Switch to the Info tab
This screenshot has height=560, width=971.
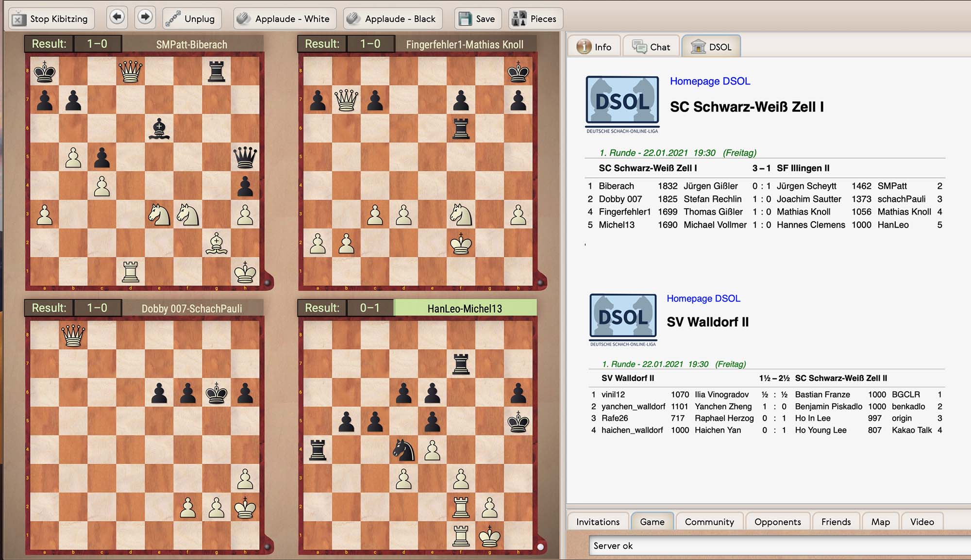pos(594,47)
